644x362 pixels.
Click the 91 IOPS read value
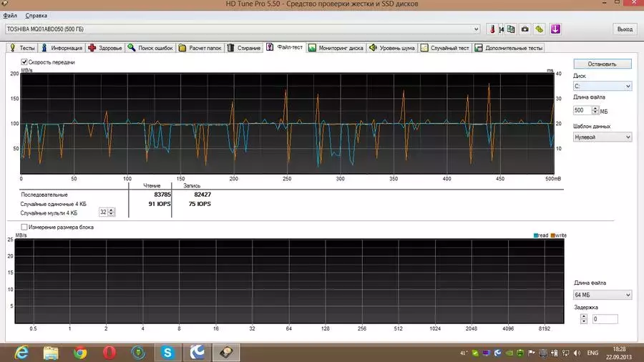point(160,204)
